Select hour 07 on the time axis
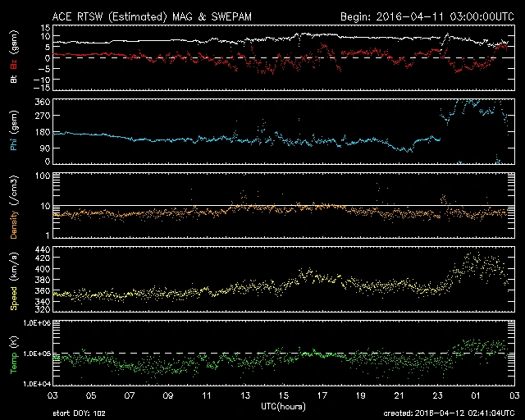This screenshot has height=420, width=525. [x=130, y=395]
